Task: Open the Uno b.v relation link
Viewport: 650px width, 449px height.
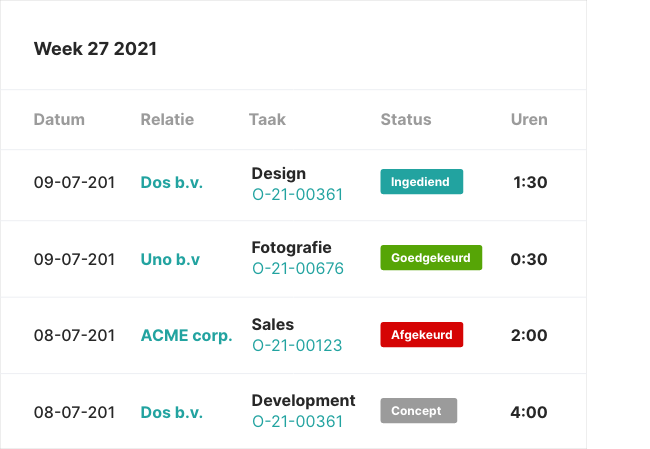Action: [x=170, y=259]
